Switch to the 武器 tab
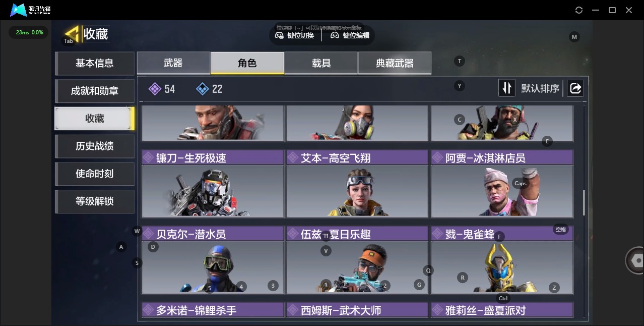Image resolution: width=644 pixels, height=326 pixels. click(173, 63)
